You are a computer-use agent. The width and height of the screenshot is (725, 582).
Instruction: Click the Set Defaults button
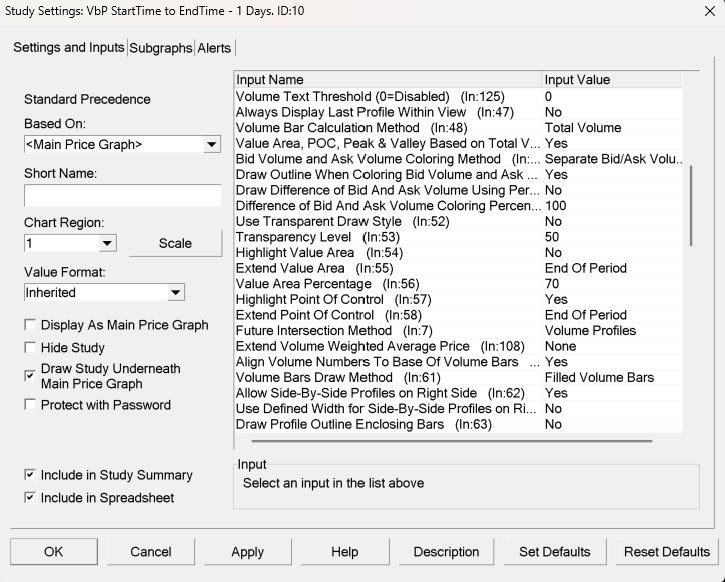554,552
